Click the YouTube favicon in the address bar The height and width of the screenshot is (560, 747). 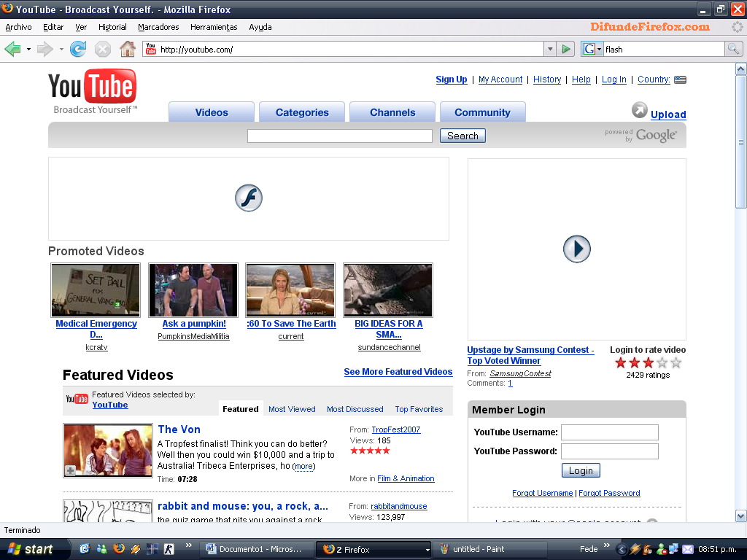tap(151, 49)
